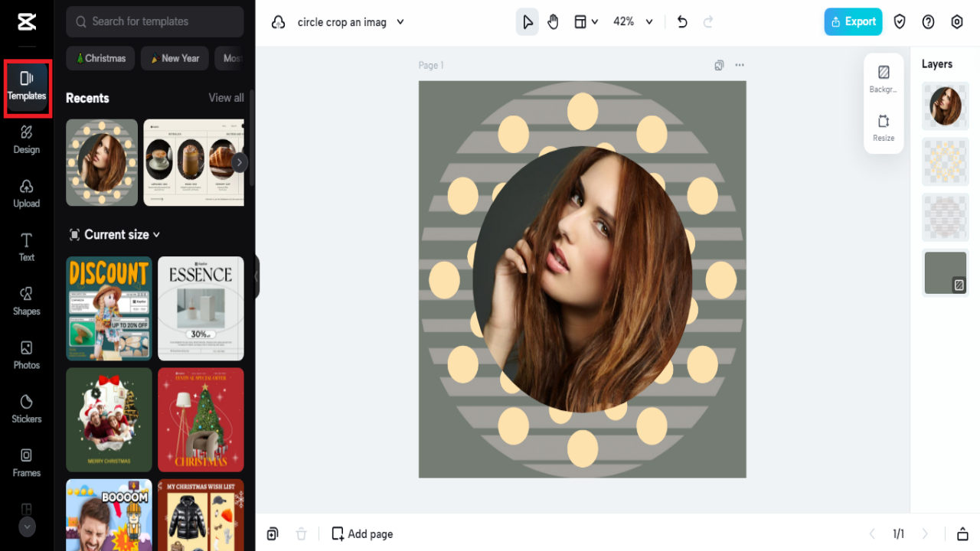Choose the DISCOUNT template thumbnail
Viewport: 980px width, 551px height.
(109, 308)
